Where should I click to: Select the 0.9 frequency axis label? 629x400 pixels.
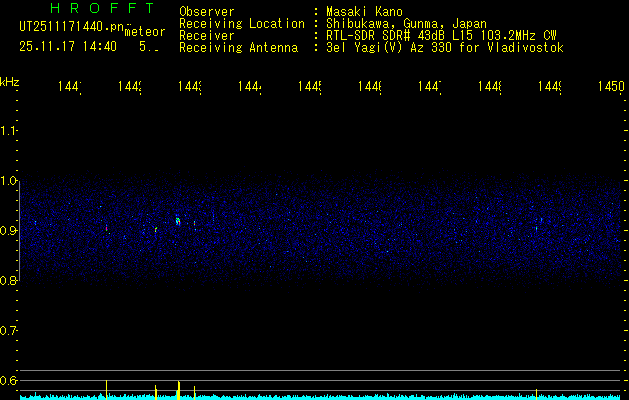pyautogui.click(x=9, y=231)
